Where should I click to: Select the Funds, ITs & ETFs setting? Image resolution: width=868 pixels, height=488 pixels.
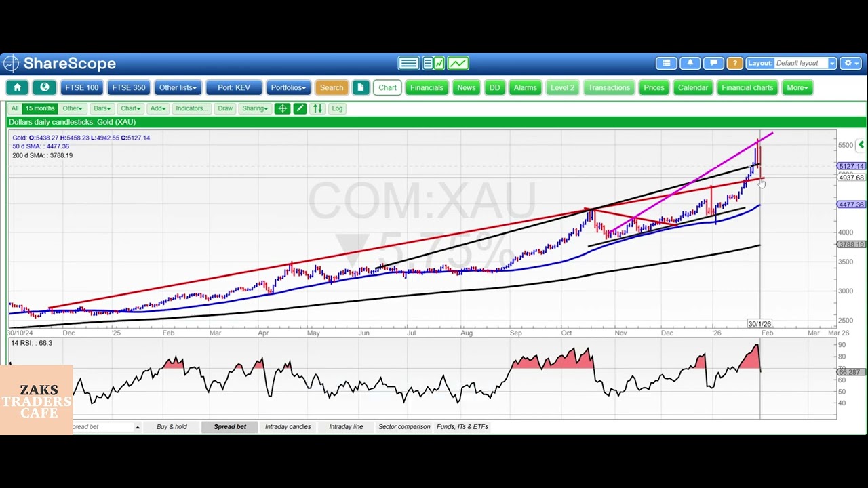[462, 427]
